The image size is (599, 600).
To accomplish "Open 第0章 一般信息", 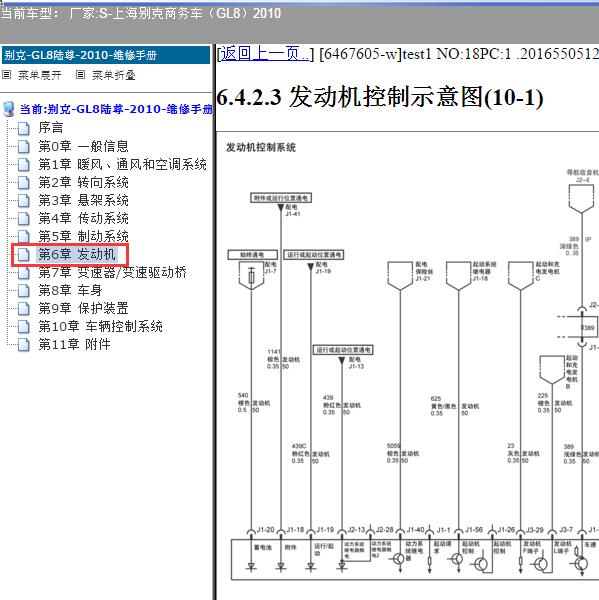I will [x=83, y=146].
